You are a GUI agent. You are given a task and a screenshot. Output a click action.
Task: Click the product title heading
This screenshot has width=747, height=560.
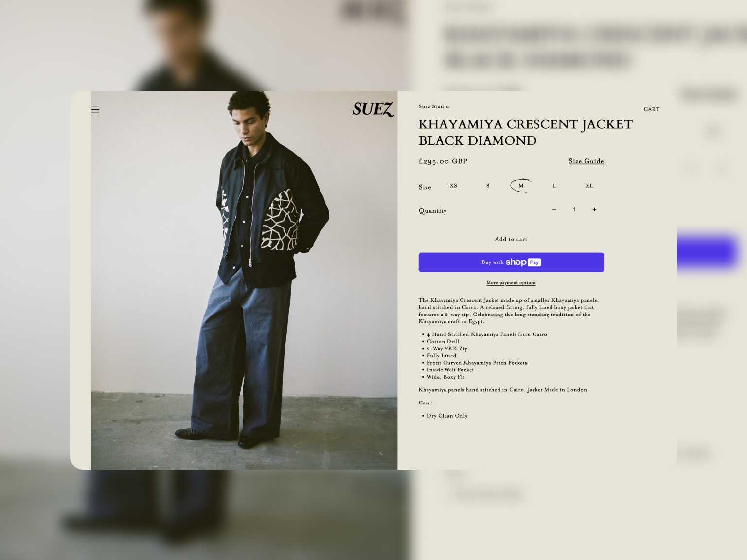[526, 132]
